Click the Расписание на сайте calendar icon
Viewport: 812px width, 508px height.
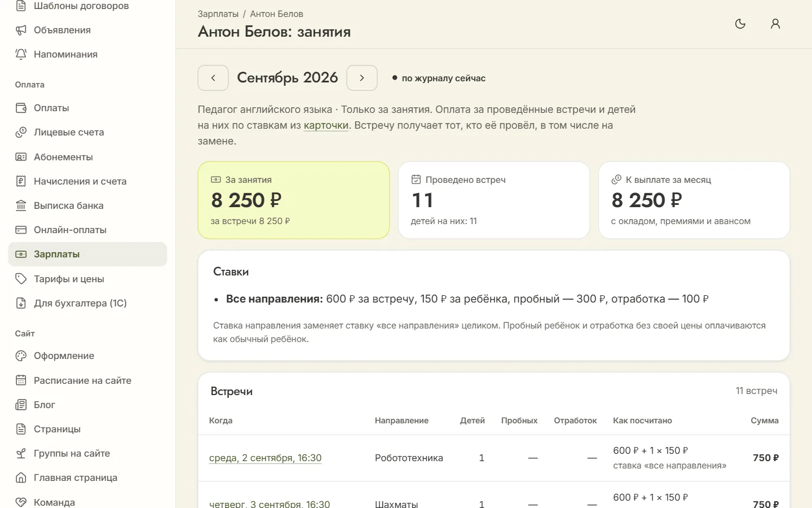click(21, 380)
